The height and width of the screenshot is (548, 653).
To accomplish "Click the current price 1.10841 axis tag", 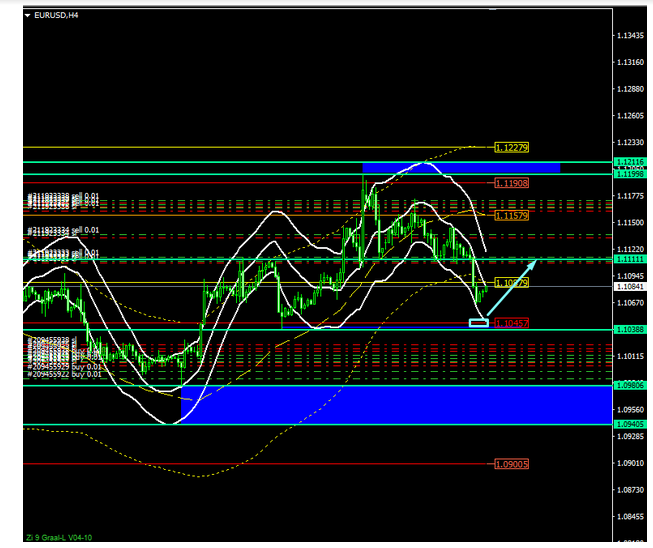I will point(631,287).
